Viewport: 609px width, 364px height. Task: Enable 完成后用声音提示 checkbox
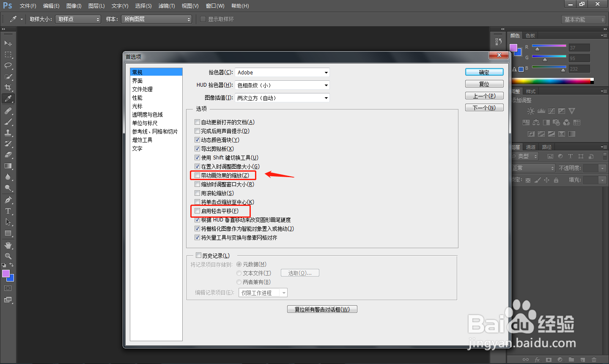pyautogui.click(x=197, y=131)
